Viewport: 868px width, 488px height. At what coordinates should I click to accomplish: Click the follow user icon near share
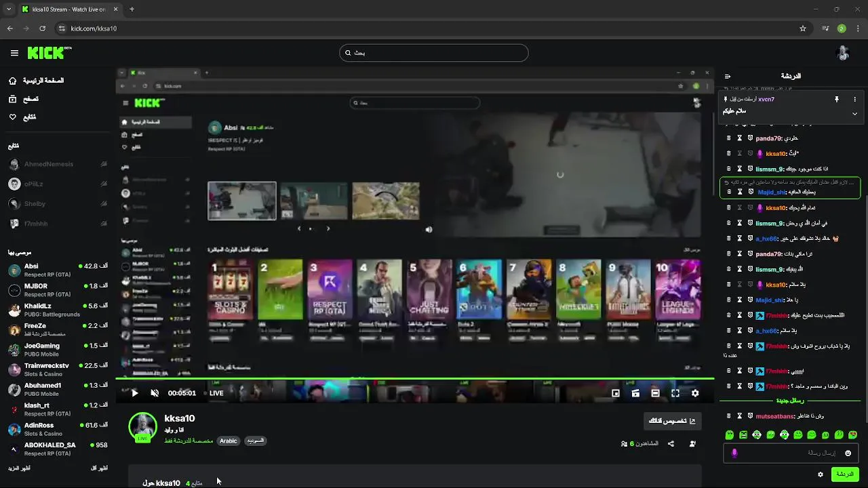tap(692, 444)
